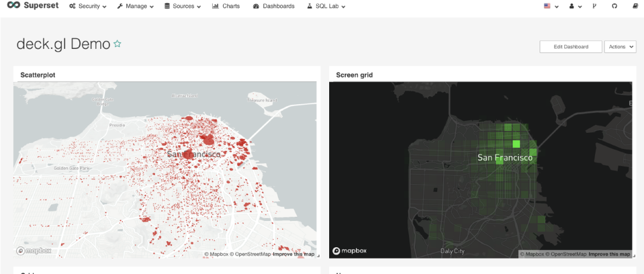644x274 pixels.
Task: Click the Charts bar-chart icon
Action: pyautogui.click(x=215, y=6)
